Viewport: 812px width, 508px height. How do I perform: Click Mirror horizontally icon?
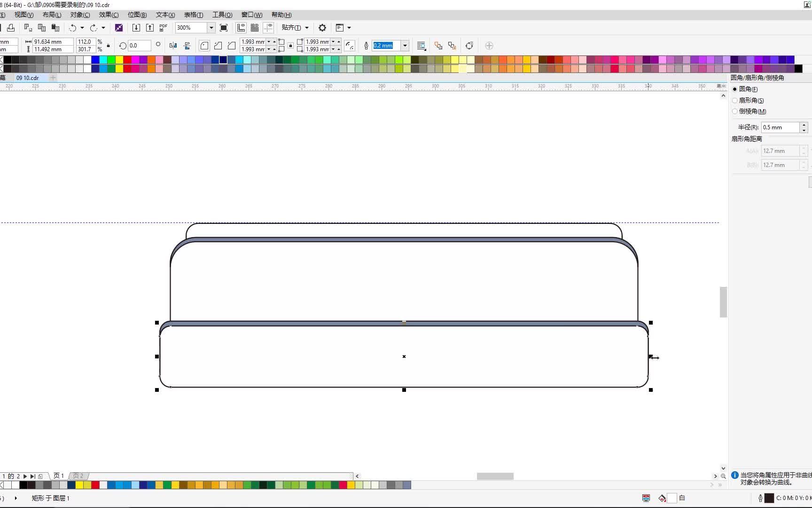point(173,46)
